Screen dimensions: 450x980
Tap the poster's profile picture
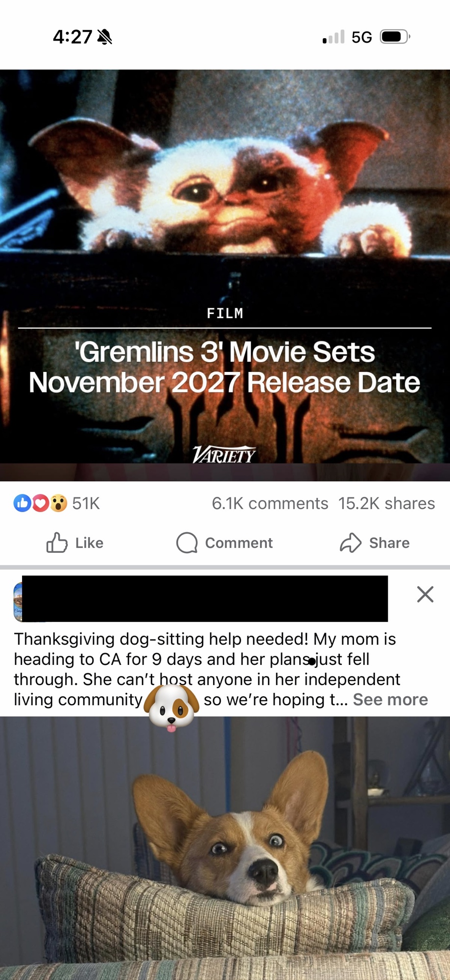click(x=18, y=602)
